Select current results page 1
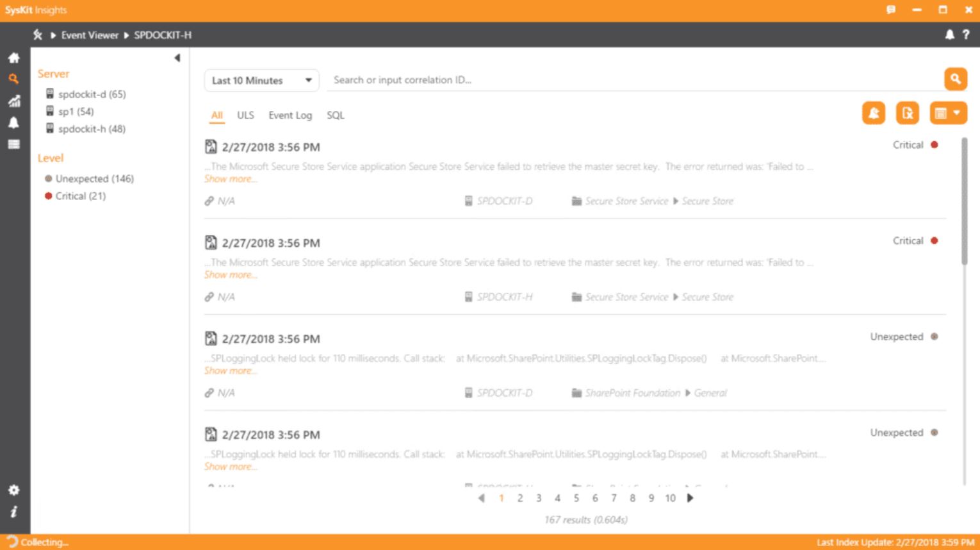Image resolution: width=980 pixels, height=550 pixels. pyautogui.click(x=502, y=498)
